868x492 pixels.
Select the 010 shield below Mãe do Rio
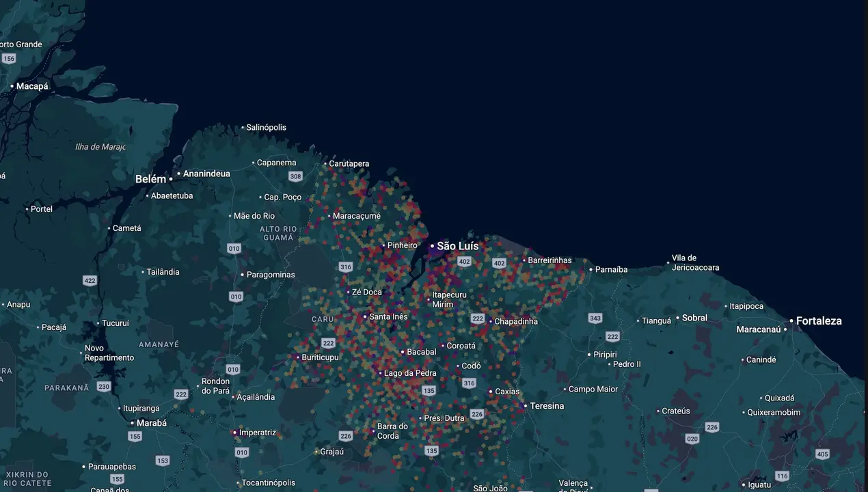click(x=234, y=249)
